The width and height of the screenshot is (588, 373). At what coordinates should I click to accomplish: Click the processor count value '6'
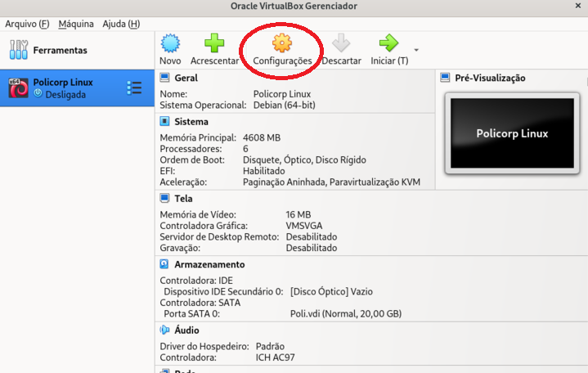245,149
